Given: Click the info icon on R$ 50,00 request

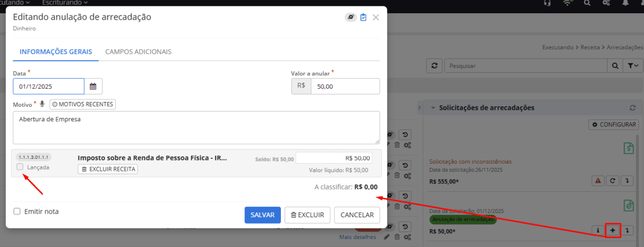Looking at the screenshot, I should [x=598, y=231].
